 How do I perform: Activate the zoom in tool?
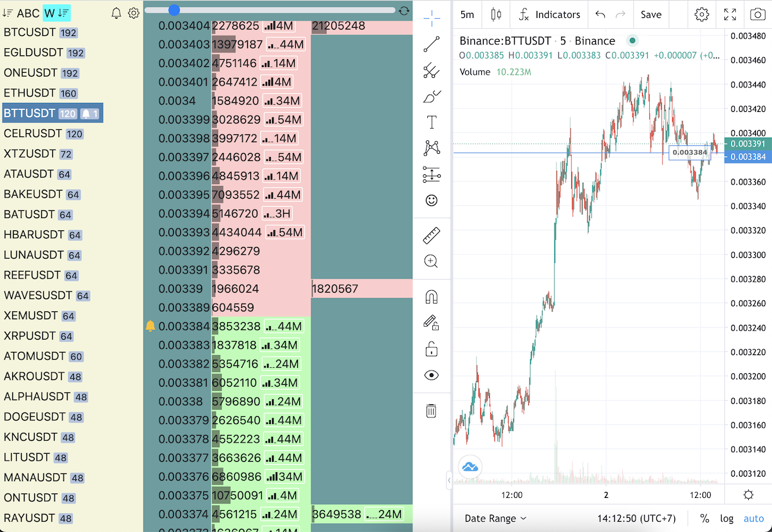coord(432,261)
